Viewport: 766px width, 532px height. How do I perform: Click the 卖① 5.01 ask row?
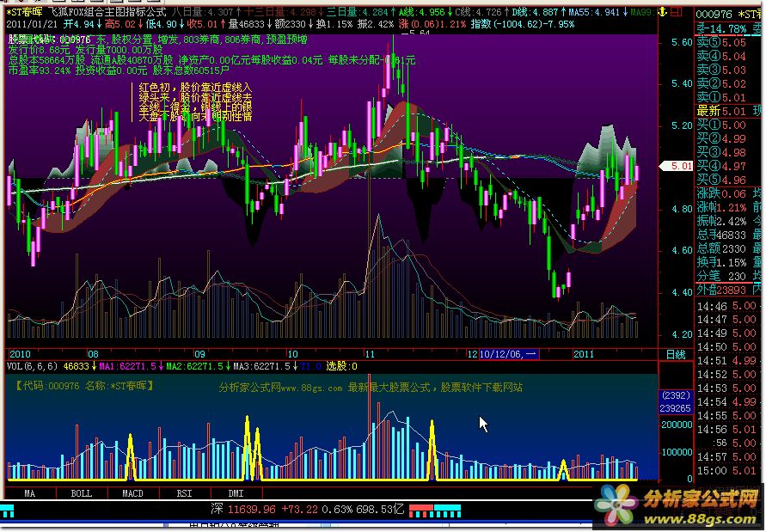tap(729, 98)
